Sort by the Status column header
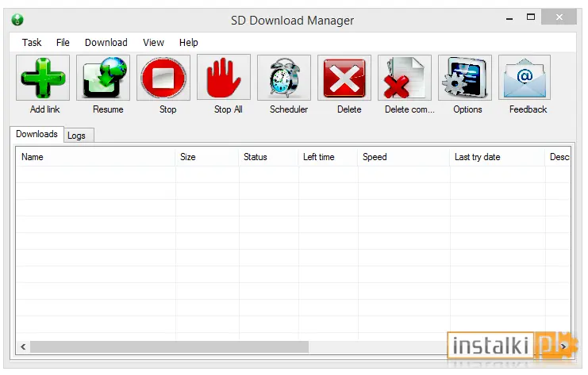Viewport: 588px width, 375px height. click(x=268, y=157)
